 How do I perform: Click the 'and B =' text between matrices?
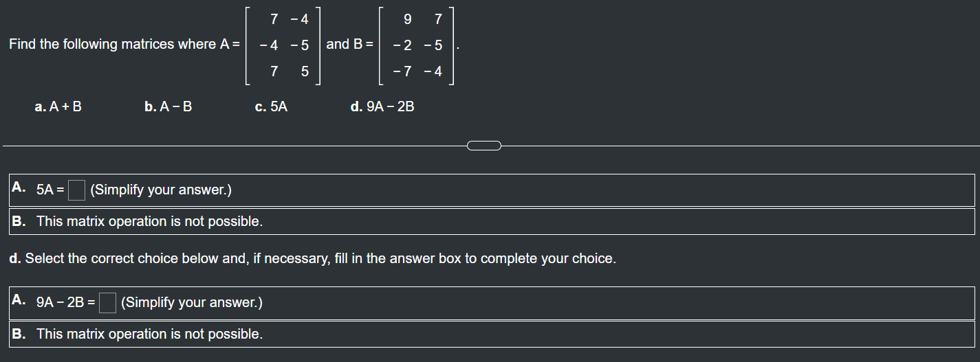point(350,44)
